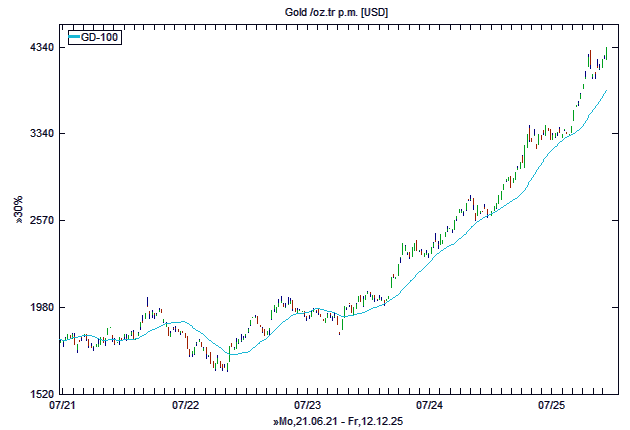
Task: Click the 1980 price axis label
Action: point(40,308)
